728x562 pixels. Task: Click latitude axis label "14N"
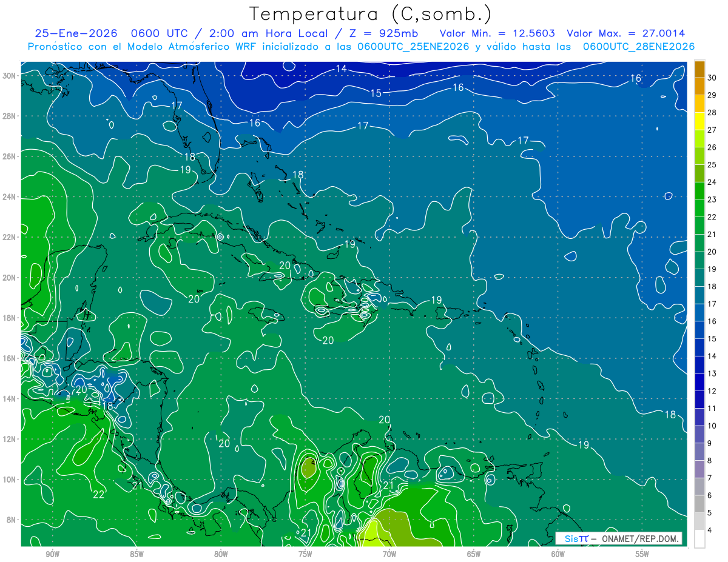coord(10,398)
